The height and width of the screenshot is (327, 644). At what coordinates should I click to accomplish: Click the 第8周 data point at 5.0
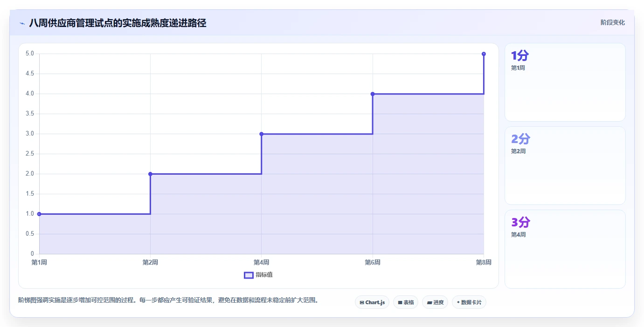pos(484,54)
